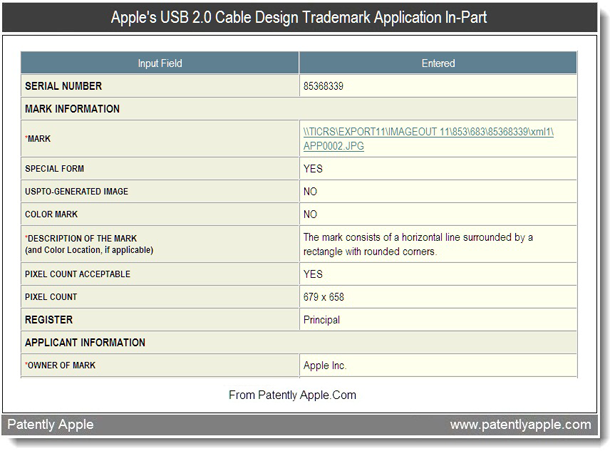610x451 pixels.
Task: Click the serial number value 85368339
Action: (323, 87)
